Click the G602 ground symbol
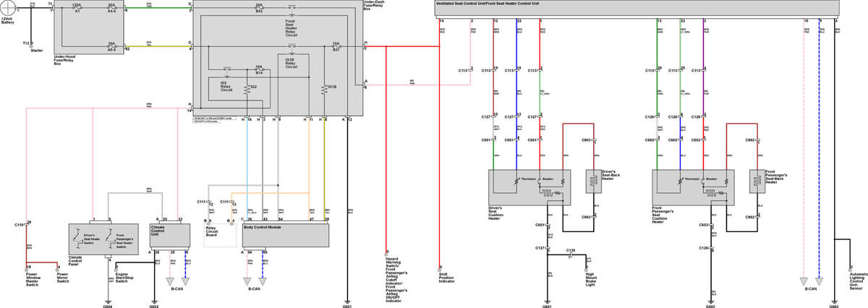 710,304
